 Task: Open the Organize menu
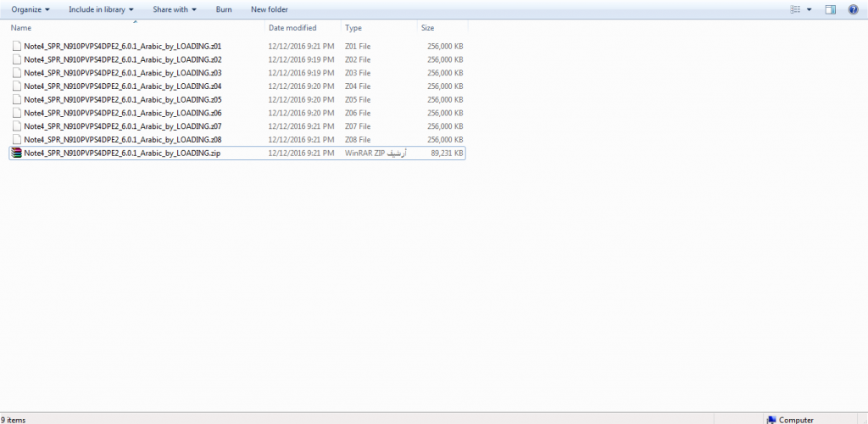(x=31, y=9)
